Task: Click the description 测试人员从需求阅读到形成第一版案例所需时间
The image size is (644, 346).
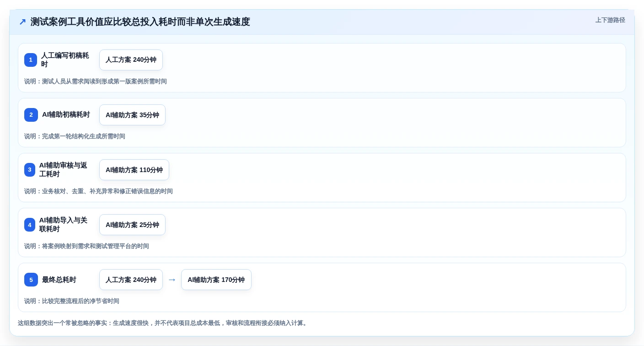Action: (x=96, y=81)
